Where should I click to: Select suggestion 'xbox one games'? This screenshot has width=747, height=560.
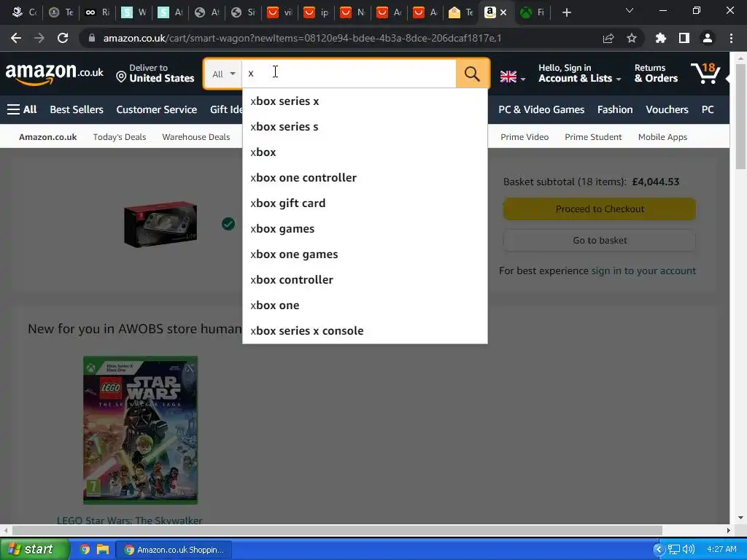(365, 254)
